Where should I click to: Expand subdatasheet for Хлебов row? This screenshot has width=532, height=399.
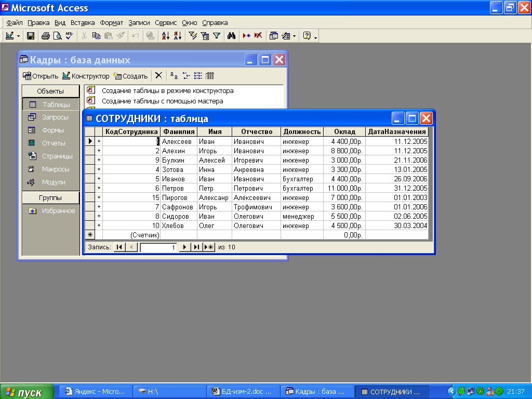99,225
